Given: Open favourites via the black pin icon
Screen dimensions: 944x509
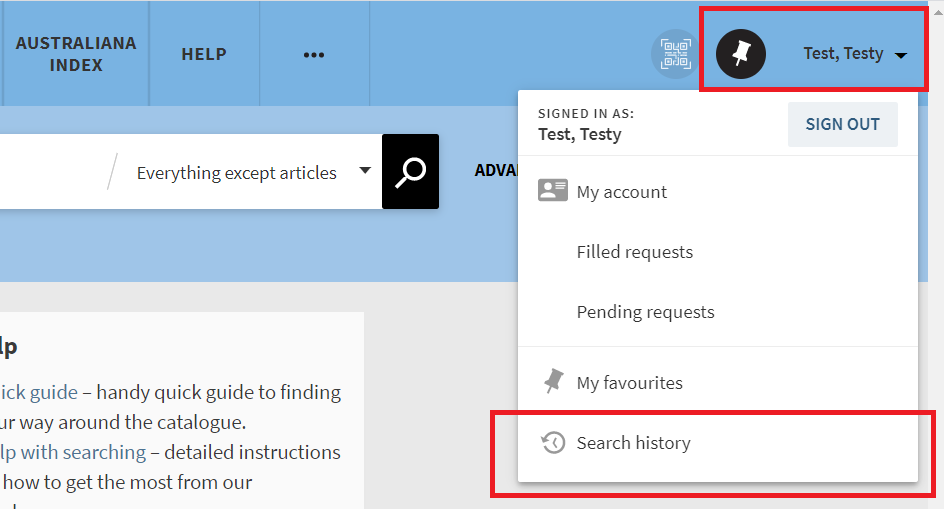Looking at the screenshot, I should click(x=741, y=53).
